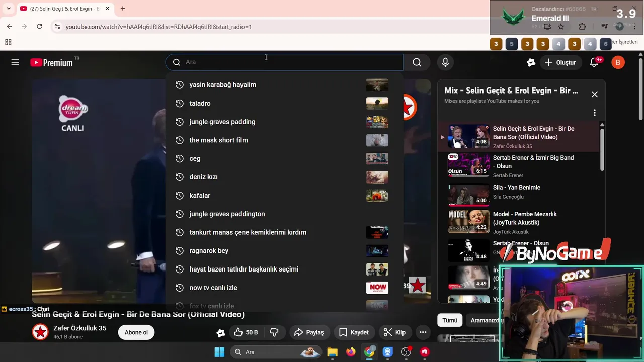Choose search history entry 'kafalar'
The height and width of the screenshot is (362, 644).
(x=284, y=196)
